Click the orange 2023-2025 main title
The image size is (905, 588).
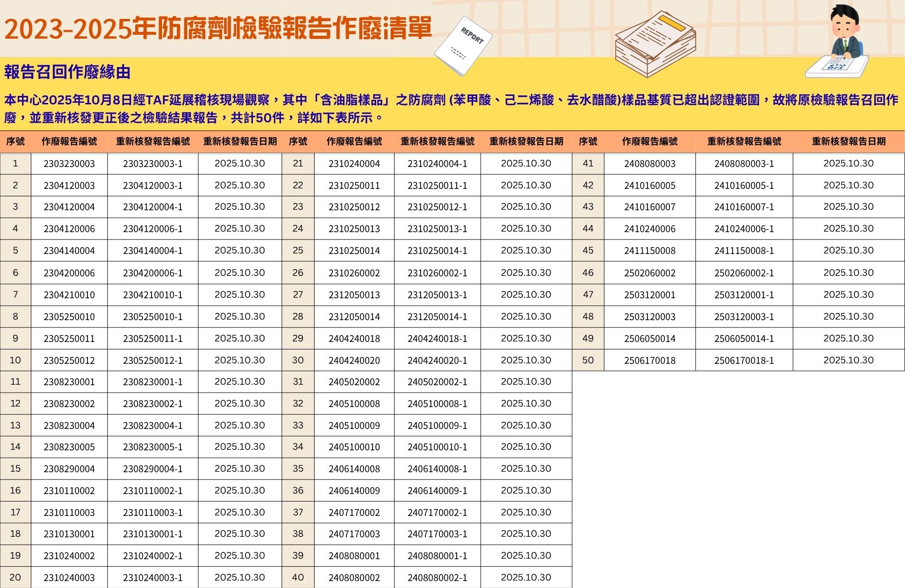pyautogui.click(x=218, y=29)
